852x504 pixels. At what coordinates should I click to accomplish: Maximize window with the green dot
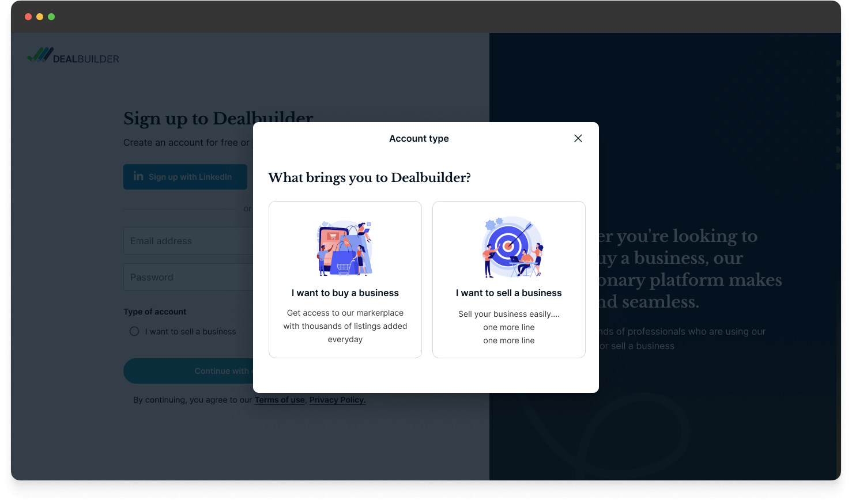click(51, 17)
